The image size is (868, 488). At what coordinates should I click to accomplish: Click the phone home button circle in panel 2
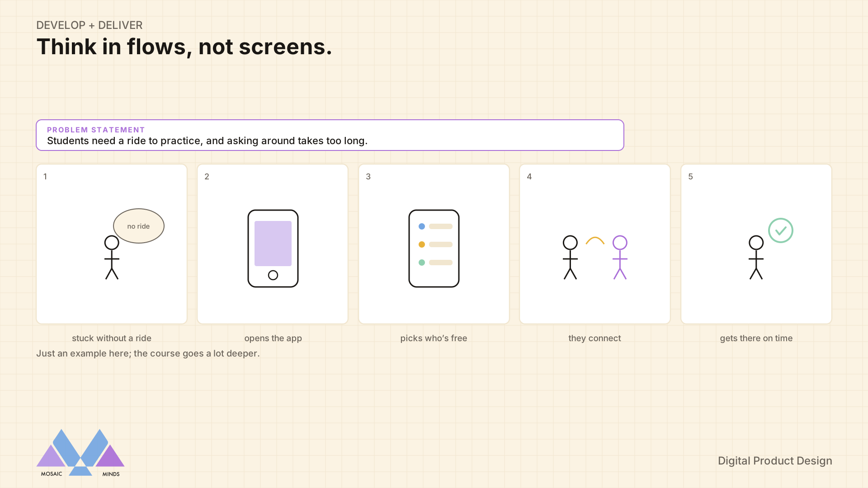(273, 275)
